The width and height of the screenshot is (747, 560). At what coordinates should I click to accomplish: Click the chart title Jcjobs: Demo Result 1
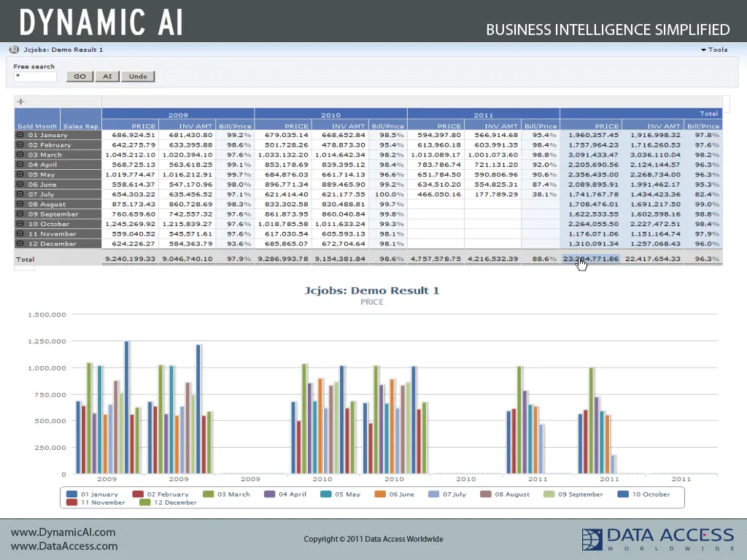pyautogui.click(x=371, y=290)
